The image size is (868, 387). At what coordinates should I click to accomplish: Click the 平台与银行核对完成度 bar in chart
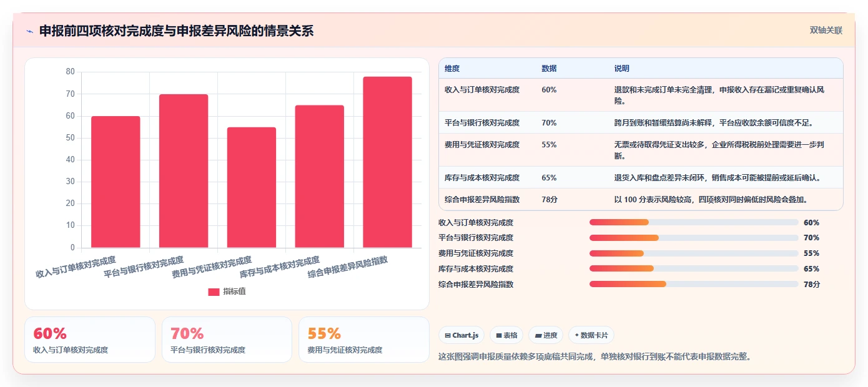point(184,171)
